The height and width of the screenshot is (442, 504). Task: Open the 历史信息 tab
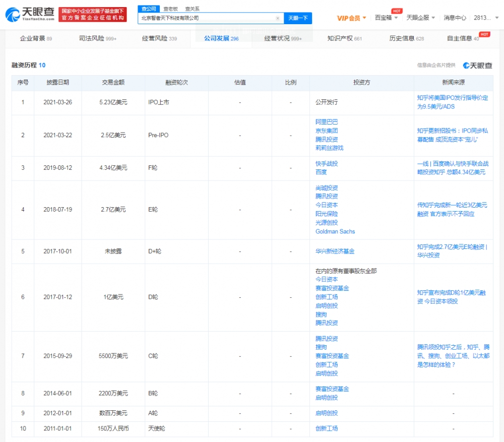[x=407, y=39]
